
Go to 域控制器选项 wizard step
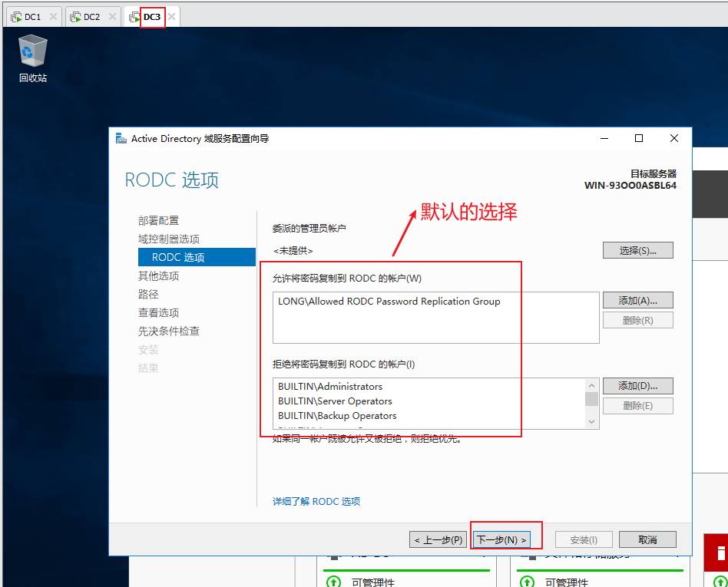(x=168, y=239)
